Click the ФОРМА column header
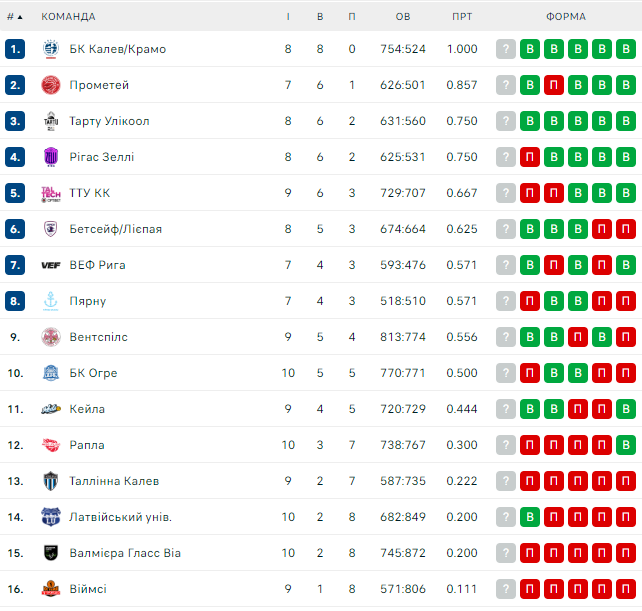The width and height of the screenshot is (642, 611). click(566, 17)
